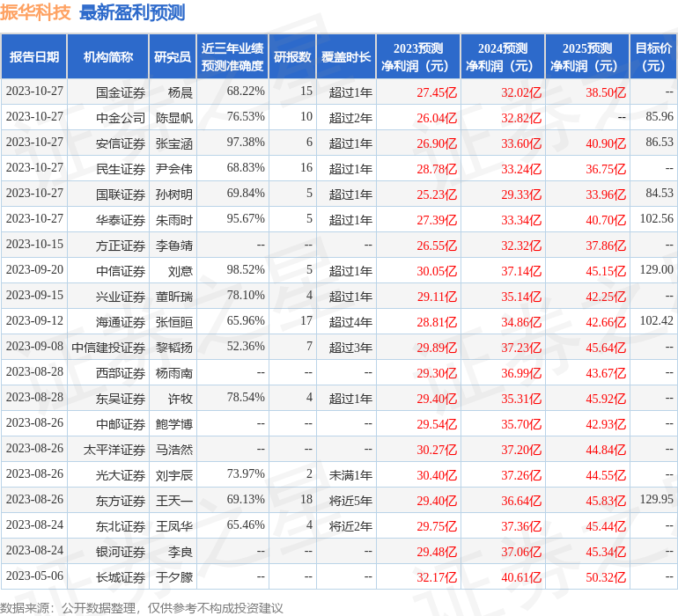Click accuracy value 98.52%
Screen dimensions: 678x616
(x=246, y=269)
